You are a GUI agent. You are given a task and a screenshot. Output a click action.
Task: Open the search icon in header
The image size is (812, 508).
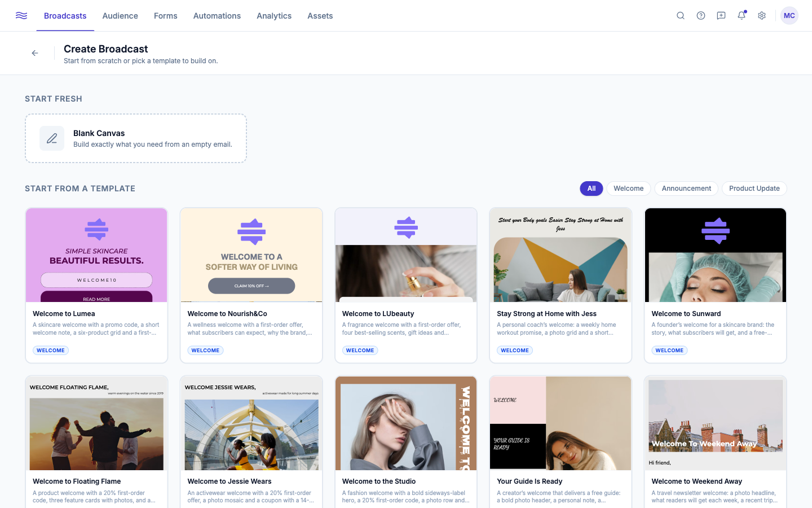click(x=681, y=16)
